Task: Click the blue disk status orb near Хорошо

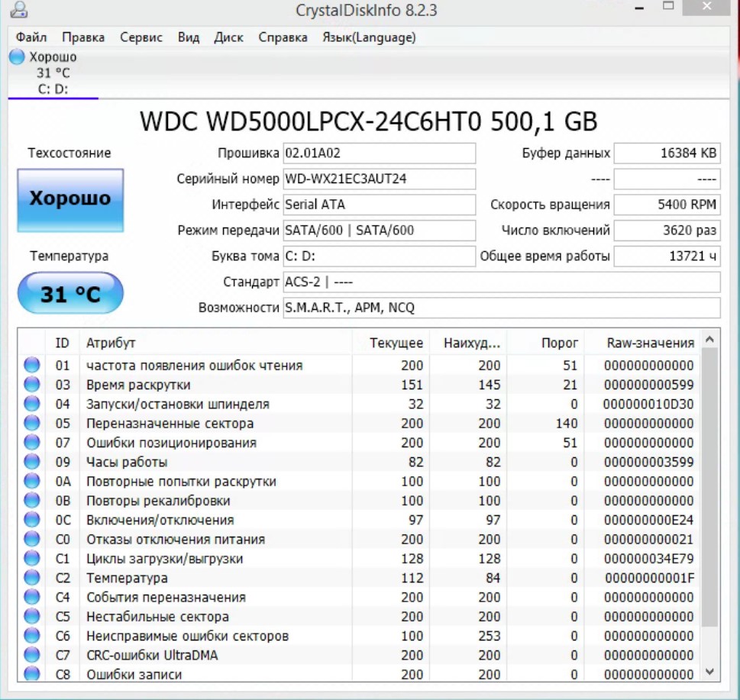Action: click(x=17, y=57)
